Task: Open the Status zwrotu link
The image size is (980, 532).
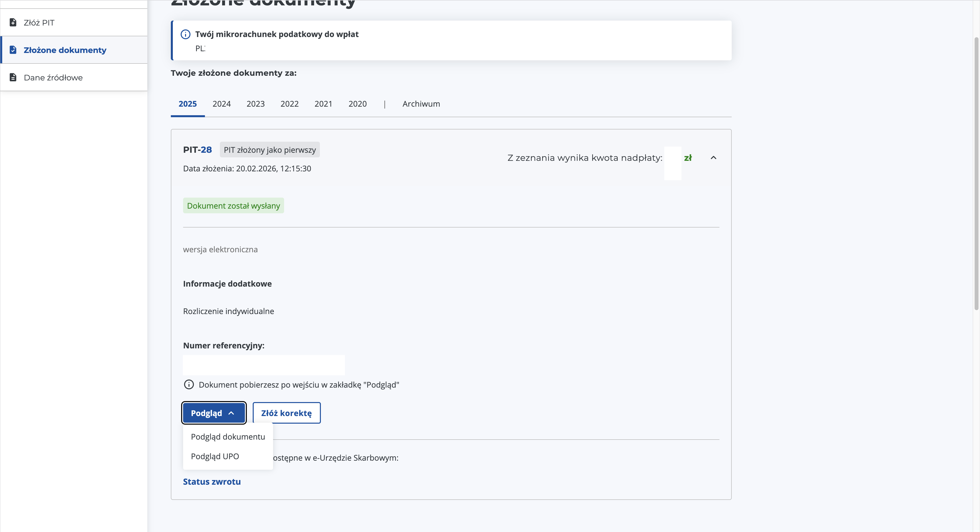Action: pos(212,481)
